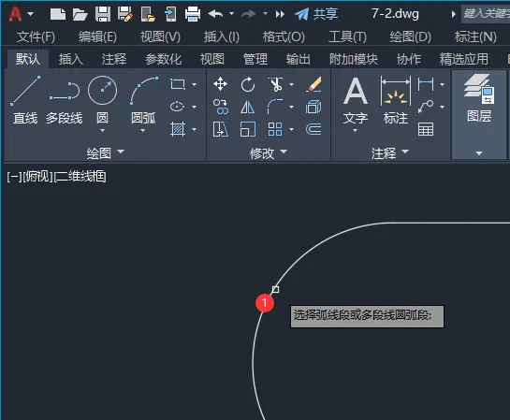Choose the Mirror tool icon
Screen dimensions: 510x420
pos(248,107)
